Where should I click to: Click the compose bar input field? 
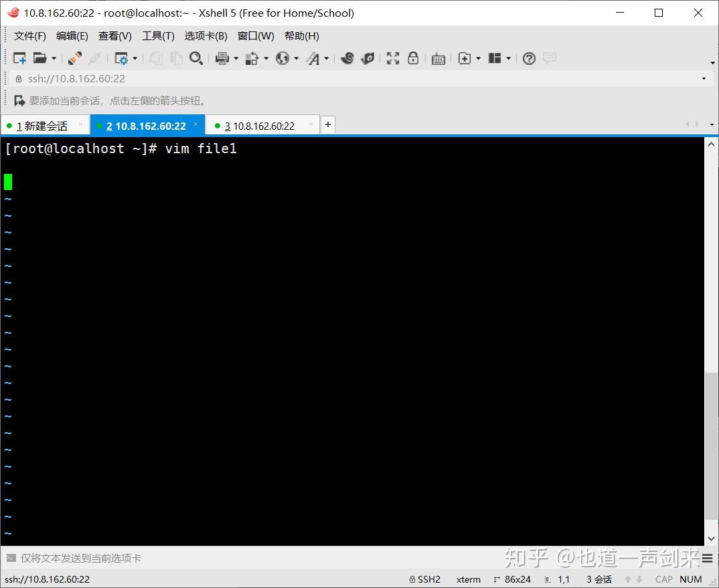(357, 558)
